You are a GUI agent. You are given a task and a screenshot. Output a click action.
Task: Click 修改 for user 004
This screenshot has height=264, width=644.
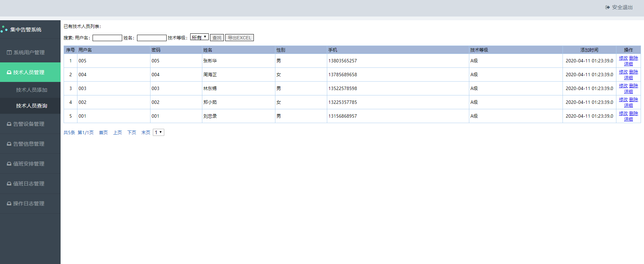(623, 72)
